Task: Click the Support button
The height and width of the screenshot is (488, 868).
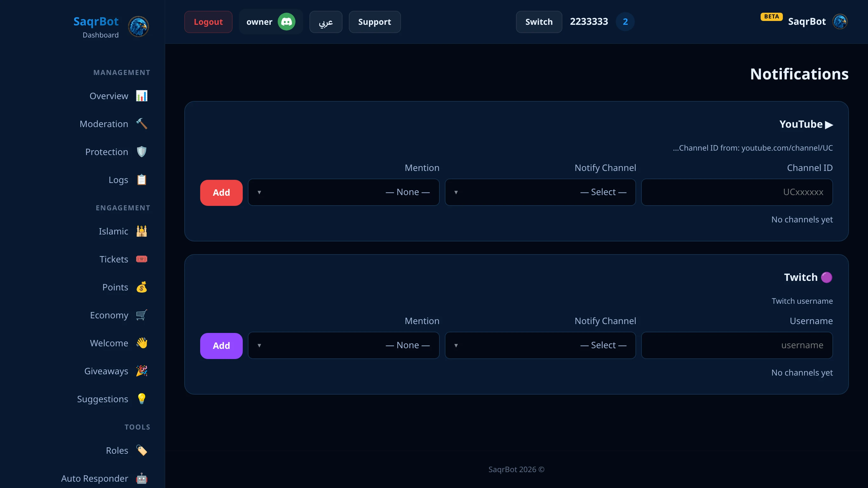Action: pyautogui.click(x=374, y=22)
